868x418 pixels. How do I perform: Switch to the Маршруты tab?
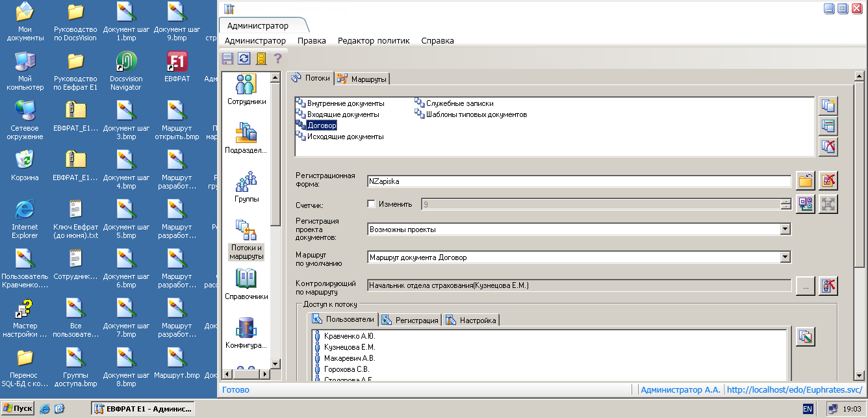[362, 79]
